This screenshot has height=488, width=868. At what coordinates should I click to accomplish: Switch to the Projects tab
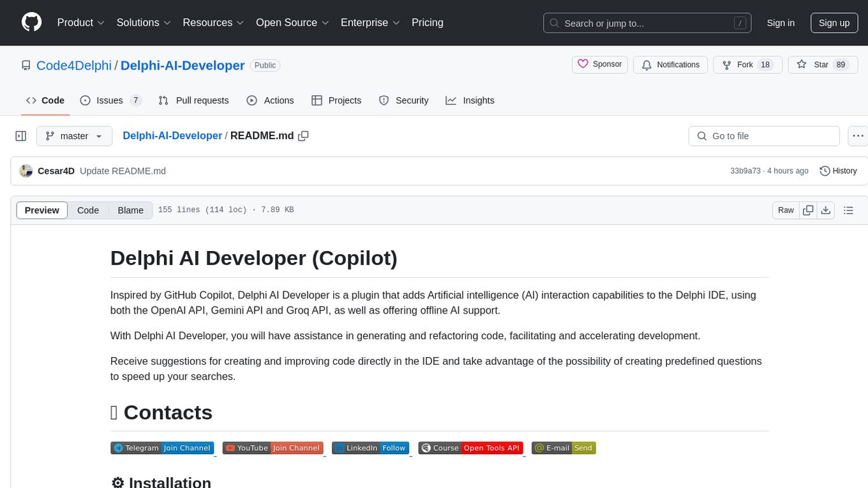coord(336,100)
